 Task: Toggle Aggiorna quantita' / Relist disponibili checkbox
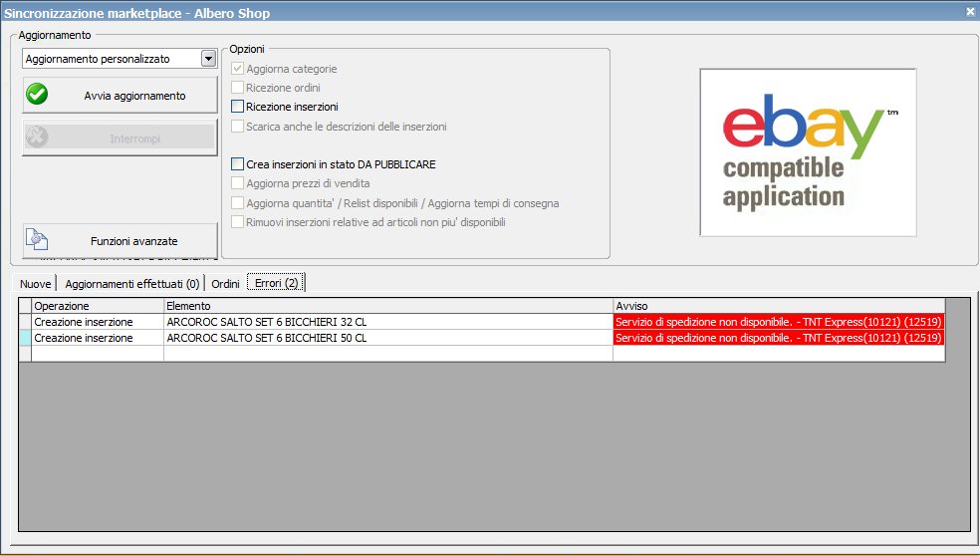coord(237,202)
